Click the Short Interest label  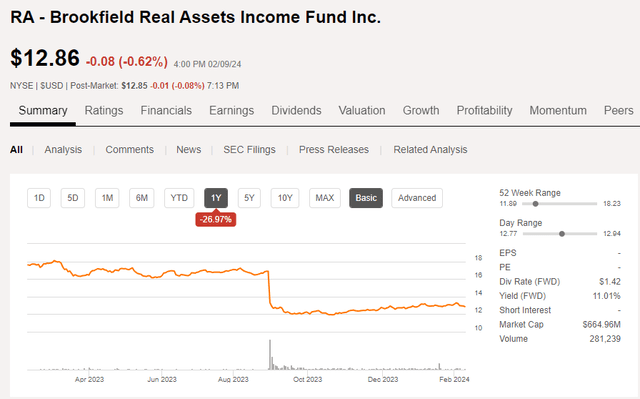(525, 310)
